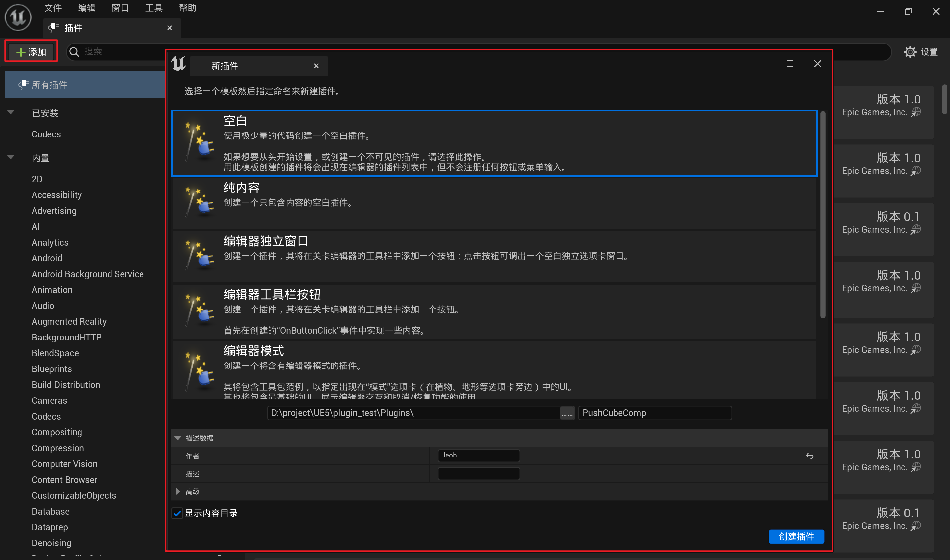Select the 纯内容 template wand icon
The height and width of the screenshot is (560, 950).
coord(199,202)
